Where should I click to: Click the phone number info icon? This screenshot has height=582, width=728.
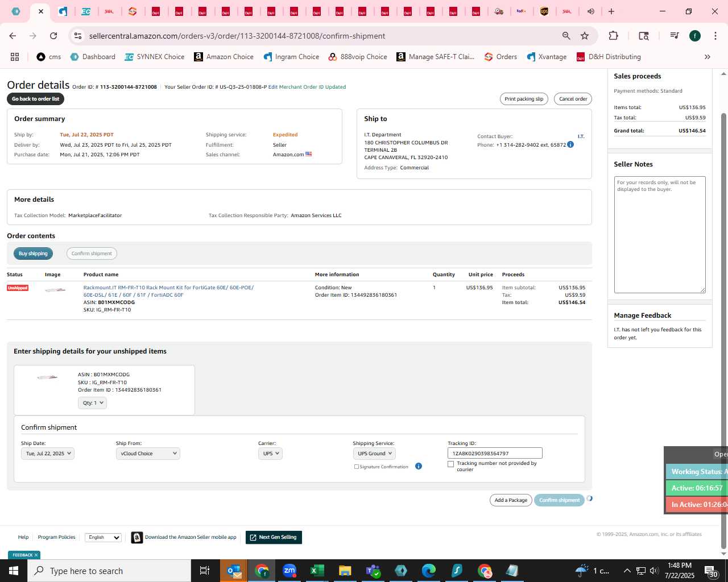[x=570, y=144]
